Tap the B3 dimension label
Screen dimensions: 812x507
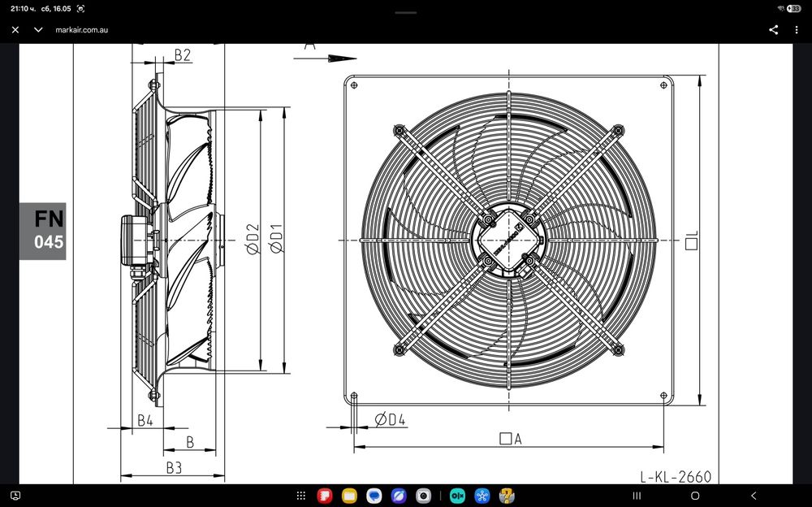click(x=174, y=468)
